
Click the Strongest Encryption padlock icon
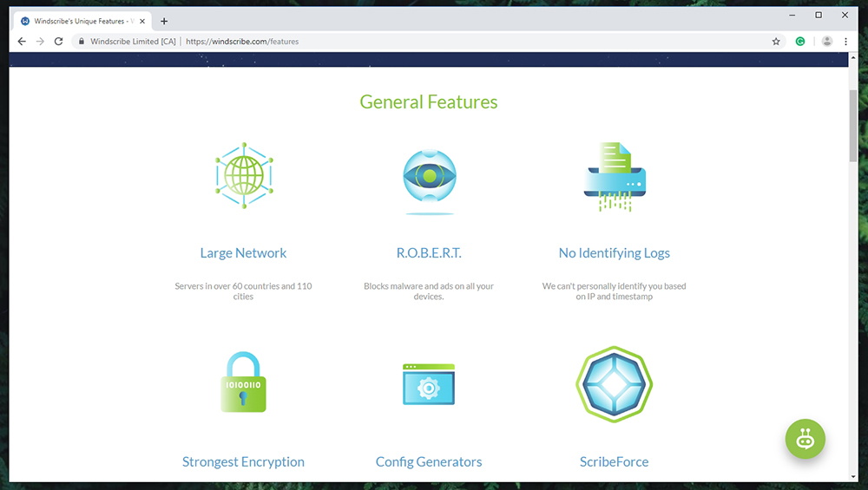244,382
